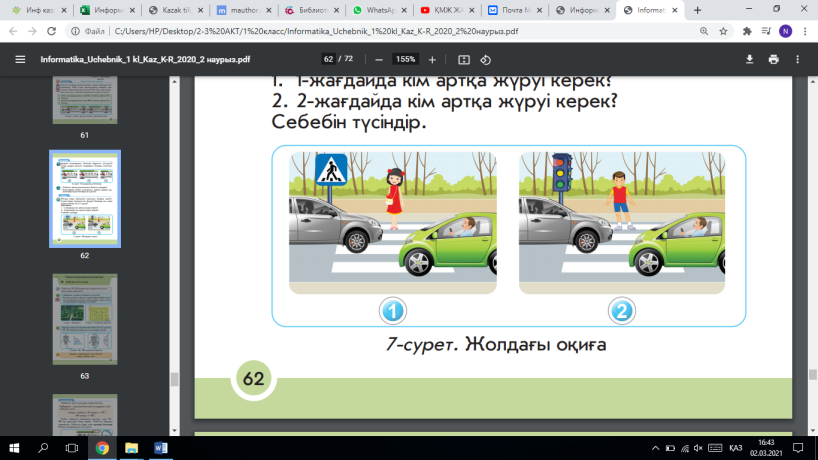The height and width of the screenshot is (460, 818).
Task: Click Chrome icon in the taskbar
Action: [x=102, y=448]
